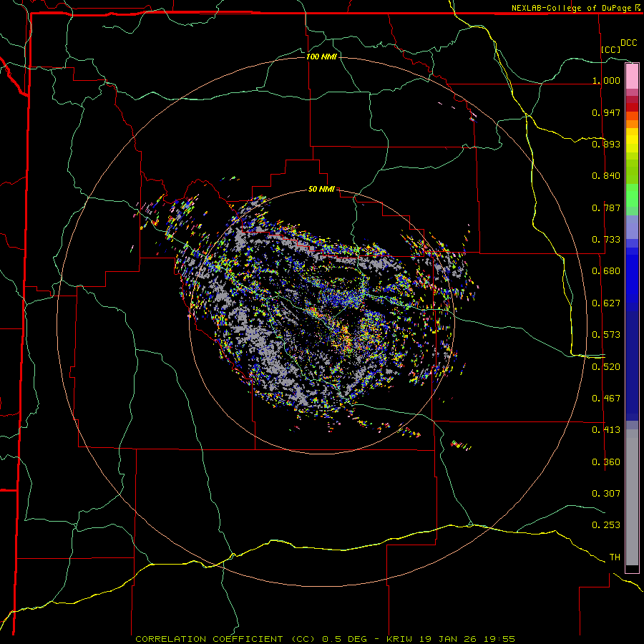
Task: Click the NEXLAB-College of DuPage header text
Action: point(572,8)
